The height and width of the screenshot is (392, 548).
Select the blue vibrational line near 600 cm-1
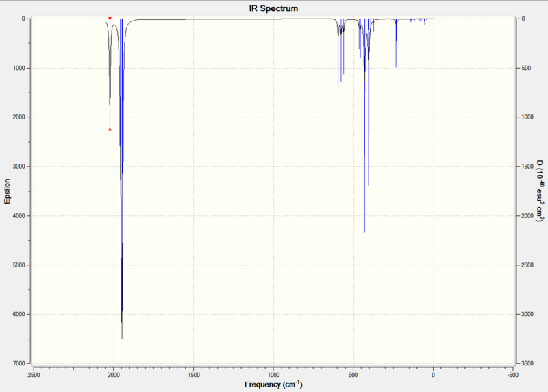338,53
